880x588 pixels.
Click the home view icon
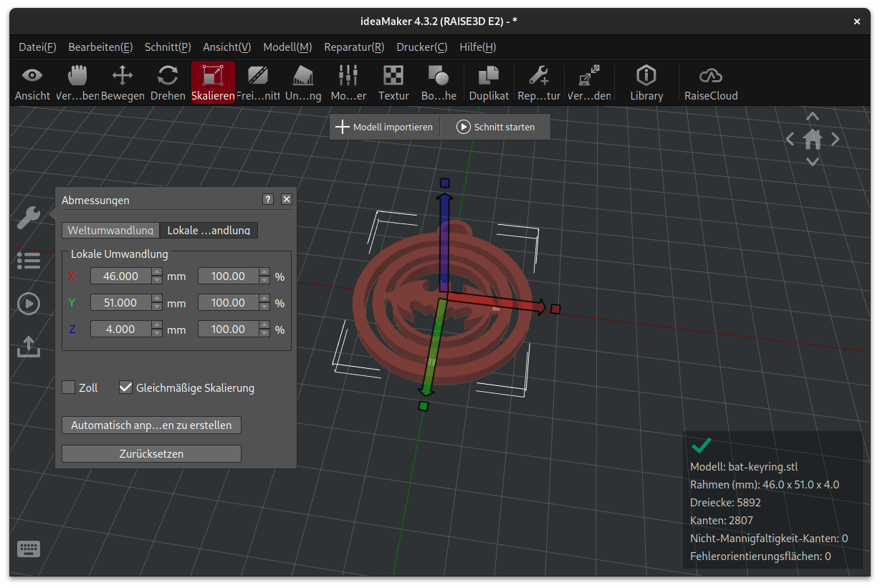(812, 139)
